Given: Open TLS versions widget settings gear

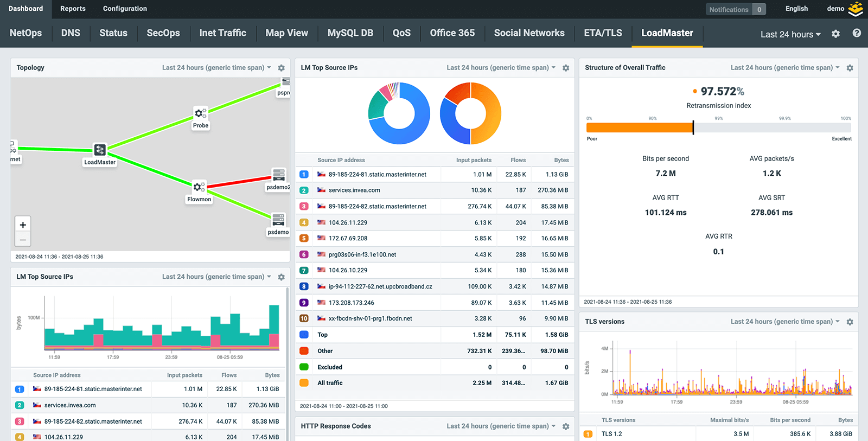Looking at the screenshot, I should 850,322.
